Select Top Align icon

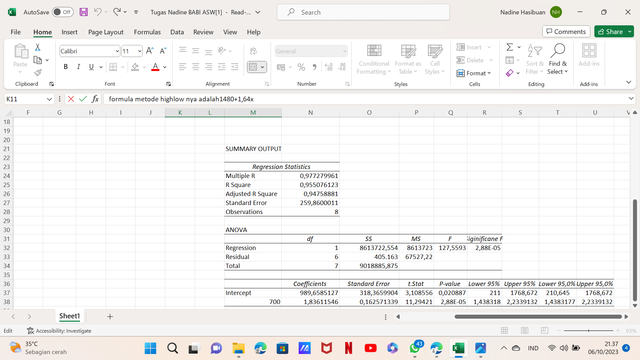point(182,51)
